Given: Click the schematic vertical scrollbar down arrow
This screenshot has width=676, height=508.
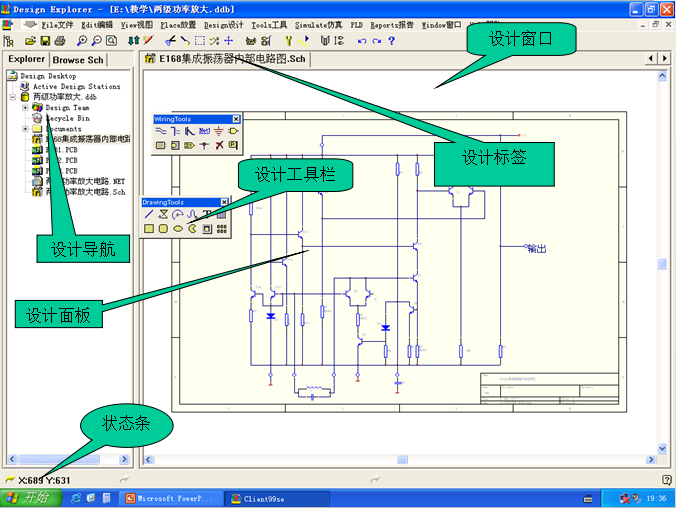Looking at the screenshot, I should (662, 448).
